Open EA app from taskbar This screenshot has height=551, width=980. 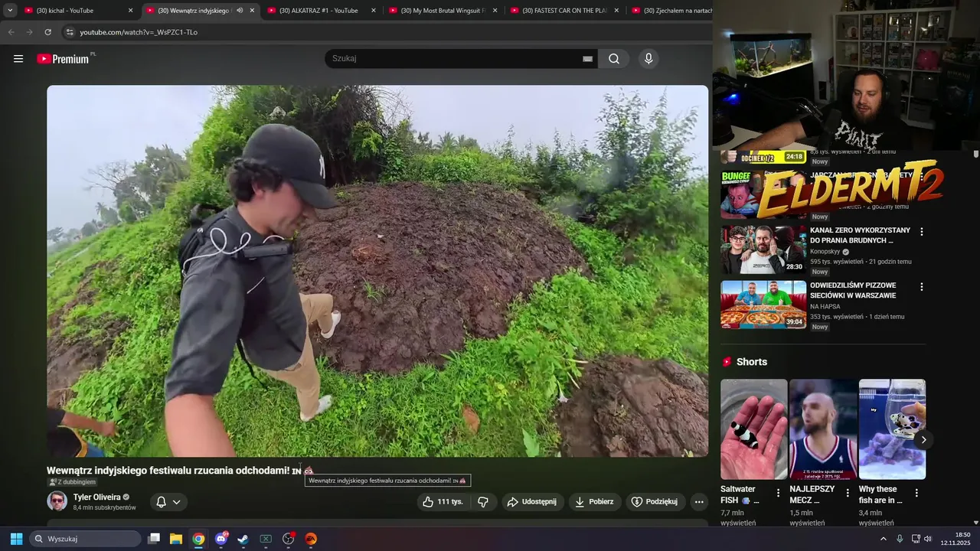click(311, 539)
